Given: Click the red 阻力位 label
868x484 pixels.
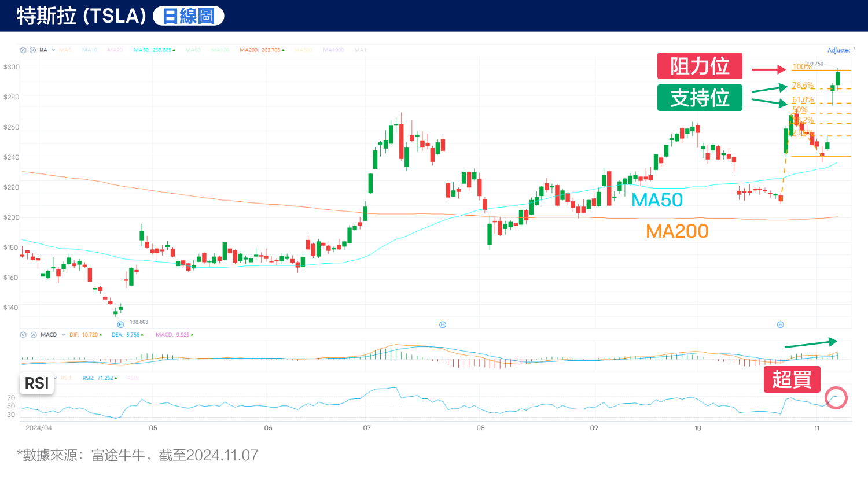Looking at the screenshot, I should pyautogui.click(x=700, y=66).
